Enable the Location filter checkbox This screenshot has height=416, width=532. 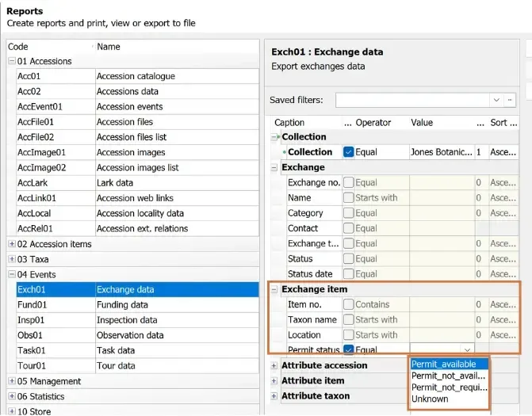click(x=348, y=335)
